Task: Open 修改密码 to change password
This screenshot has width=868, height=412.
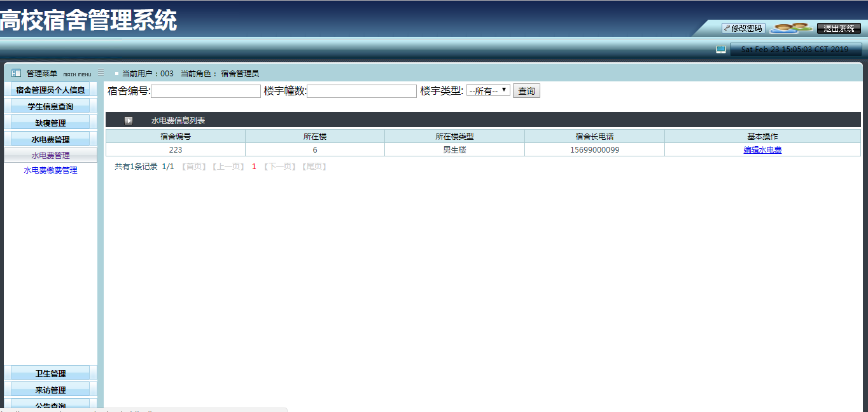Action: pos(743,28)
